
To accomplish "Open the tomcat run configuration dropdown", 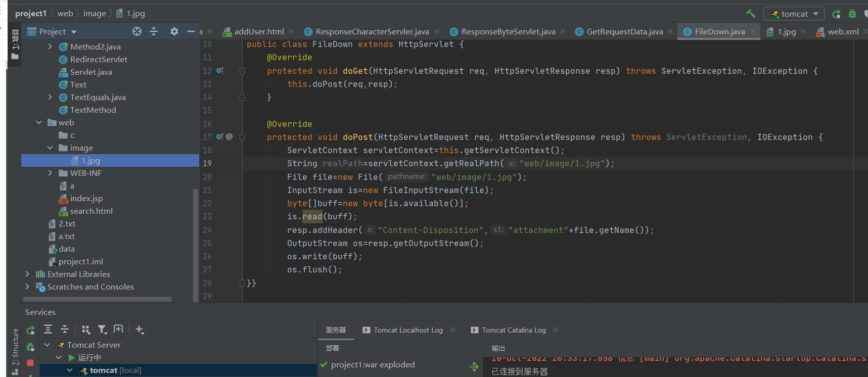I will pyautogui.click(x=794, y=14).
